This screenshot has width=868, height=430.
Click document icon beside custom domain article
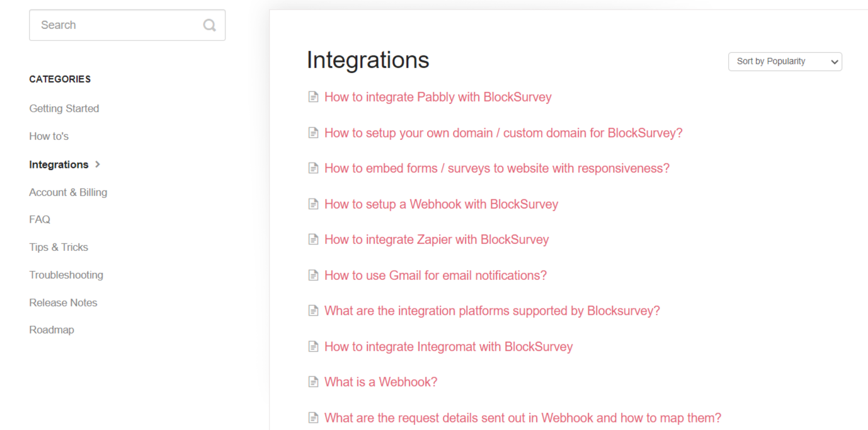click(313, 133)
